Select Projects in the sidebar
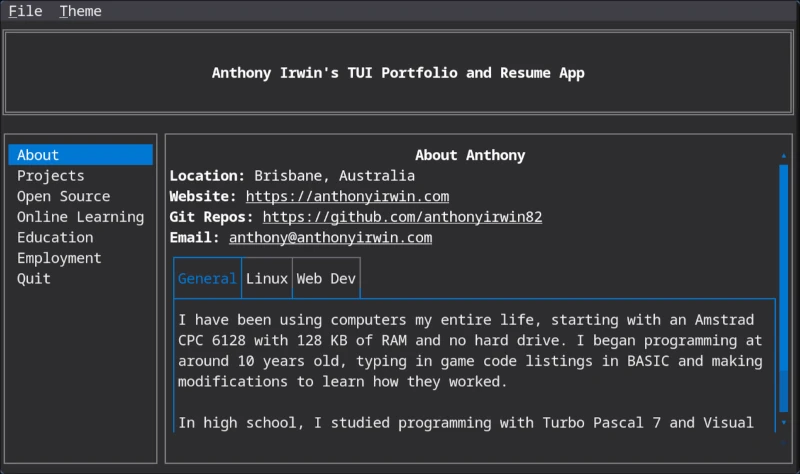The height and width of the screenshot is (474, 800). pos(81,176)
